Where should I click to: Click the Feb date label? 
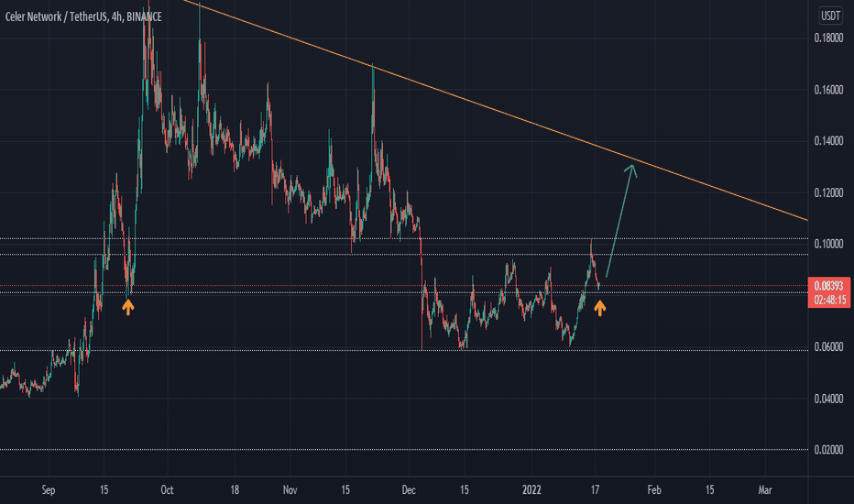(x=654, y=490)
